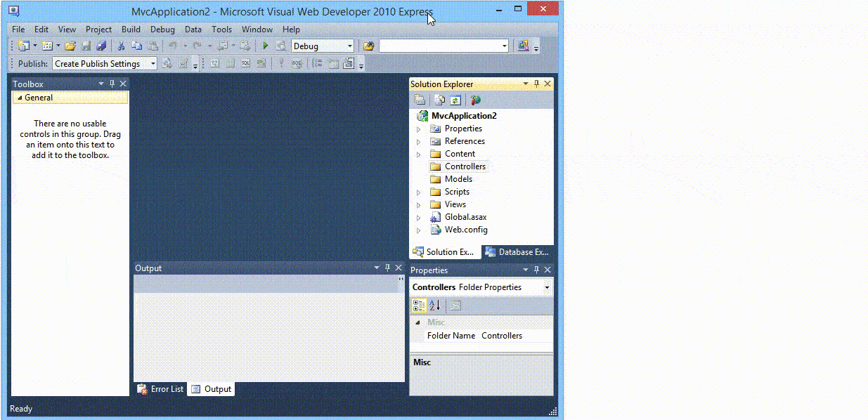This screenshot has height=420, width=868.
Task: Open the Window menu
Action: click(257, 29)
